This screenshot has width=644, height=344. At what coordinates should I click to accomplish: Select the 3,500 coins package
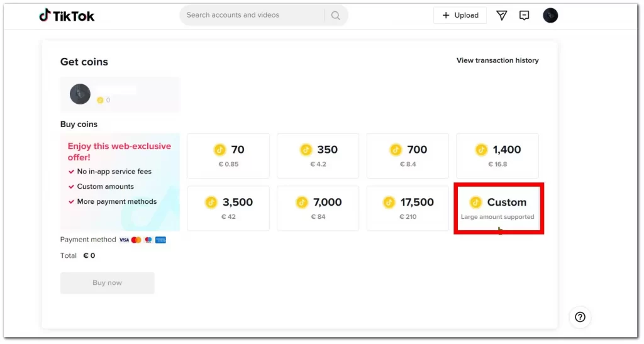pos(228,209)
